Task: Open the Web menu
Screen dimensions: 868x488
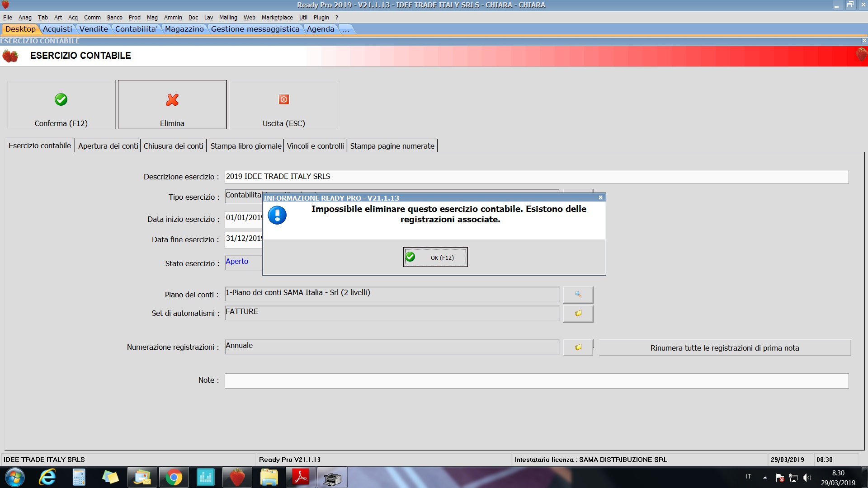Action: pos(250,17)
